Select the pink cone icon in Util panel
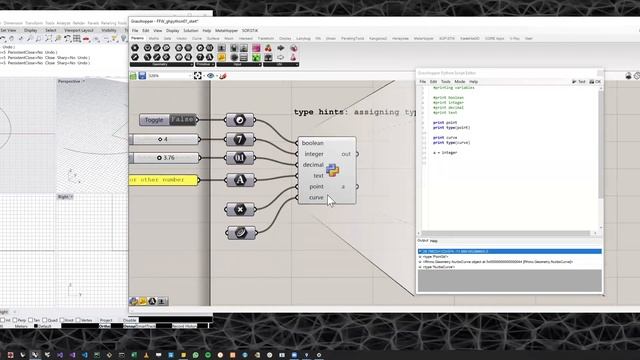The width and height of the screenshot is (640, 360). coord(293,58)
